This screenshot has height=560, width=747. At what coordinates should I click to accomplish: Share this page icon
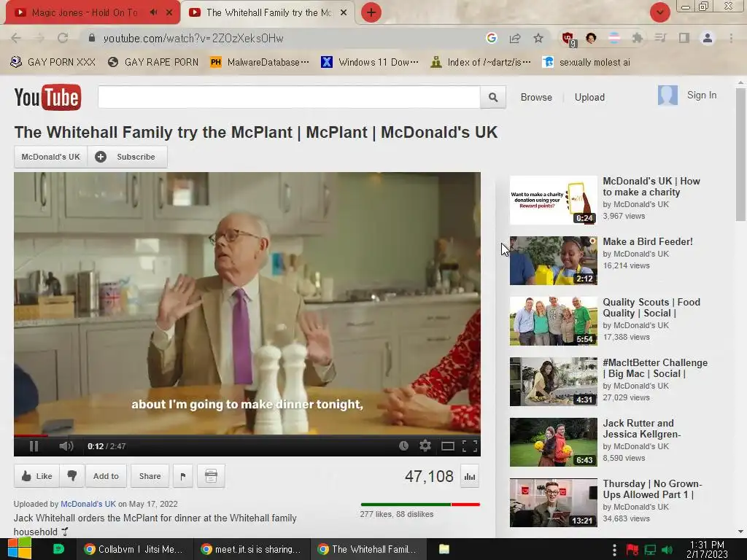pyautogui.click(x=515, y=38)
